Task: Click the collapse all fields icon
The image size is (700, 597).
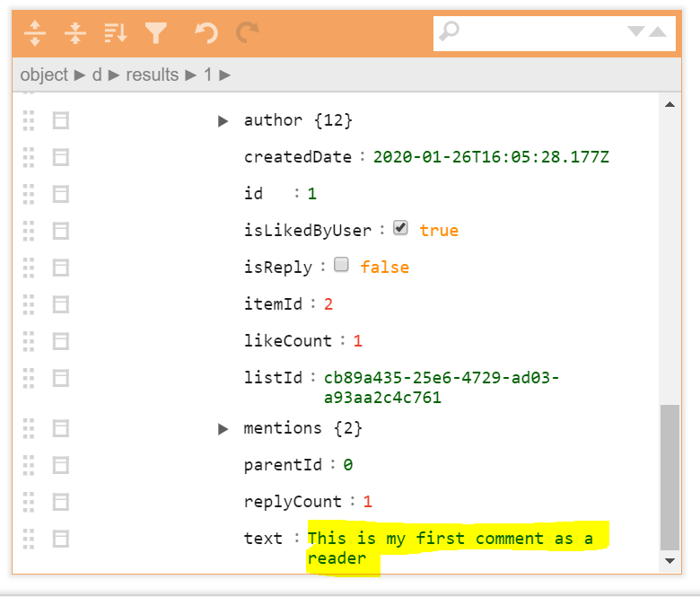Action: coord(75,33)
